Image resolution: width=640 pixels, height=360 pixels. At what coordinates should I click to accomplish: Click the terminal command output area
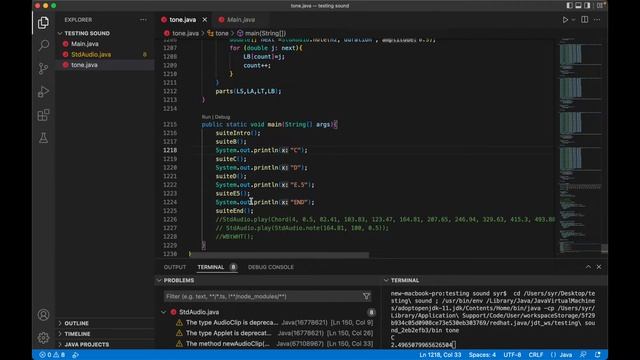pyautogui.click(x=494, y=319)
